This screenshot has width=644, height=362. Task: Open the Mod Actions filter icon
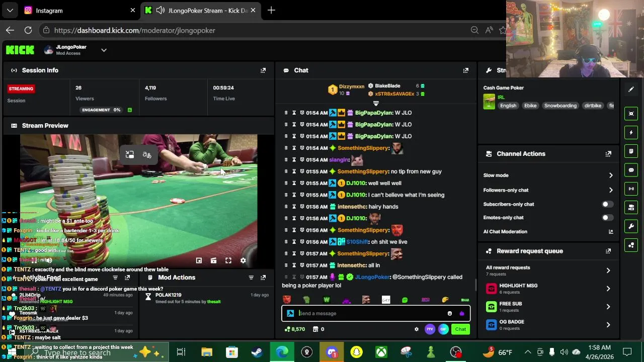[x=251, y=278]
